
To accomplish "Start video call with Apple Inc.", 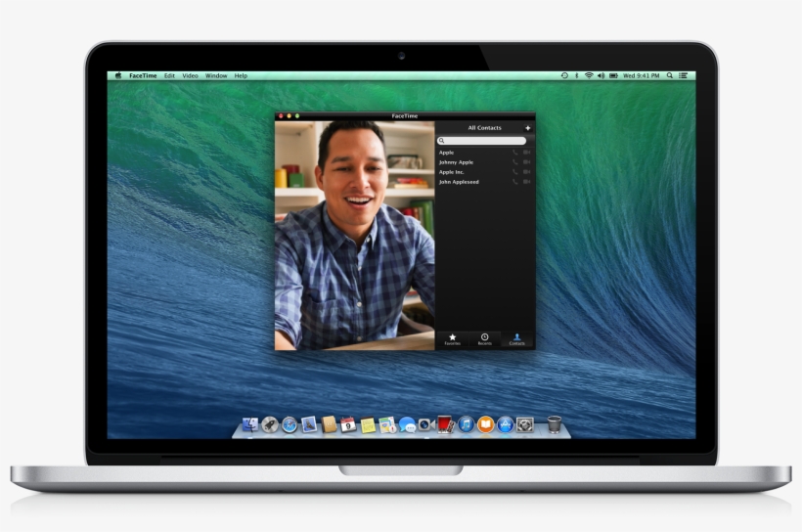I will pyautogui.click(x=527, y=172).
